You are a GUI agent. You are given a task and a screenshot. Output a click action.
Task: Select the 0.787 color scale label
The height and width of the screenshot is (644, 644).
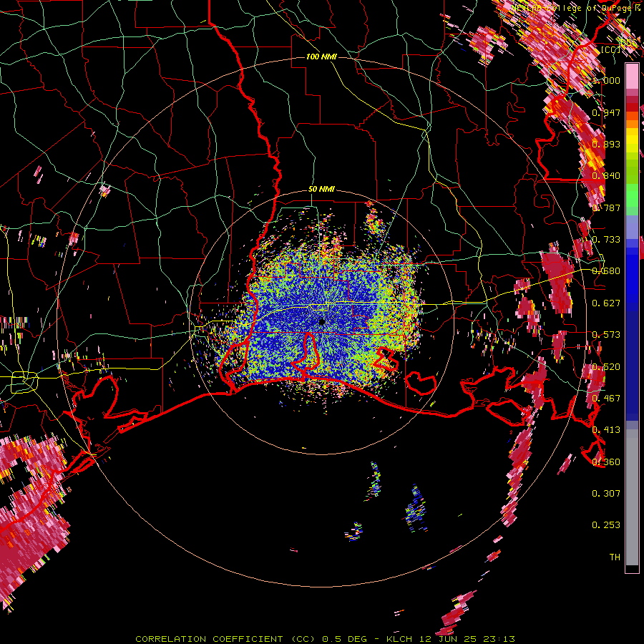coord(606,208)
